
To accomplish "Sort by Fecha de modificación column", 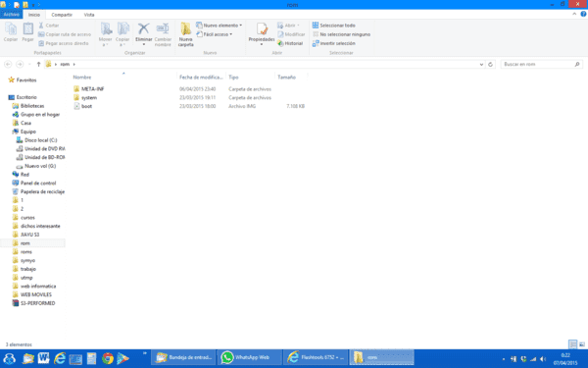I will click(201, 77).
